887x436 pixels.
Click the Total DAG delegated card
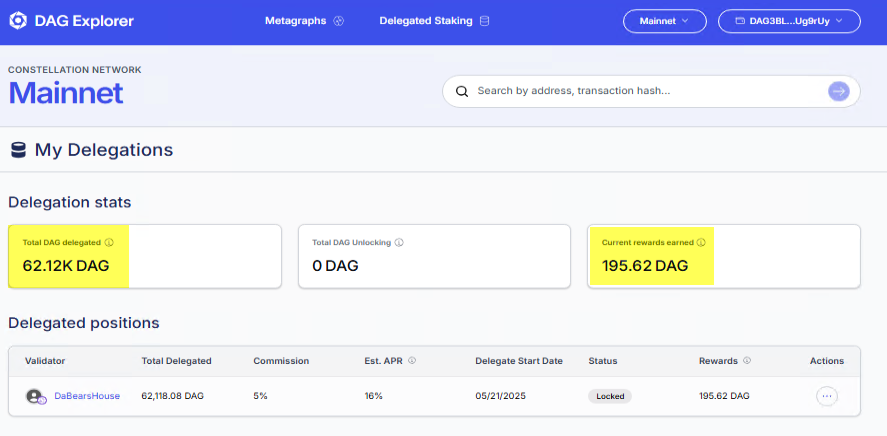click(145, 256)
